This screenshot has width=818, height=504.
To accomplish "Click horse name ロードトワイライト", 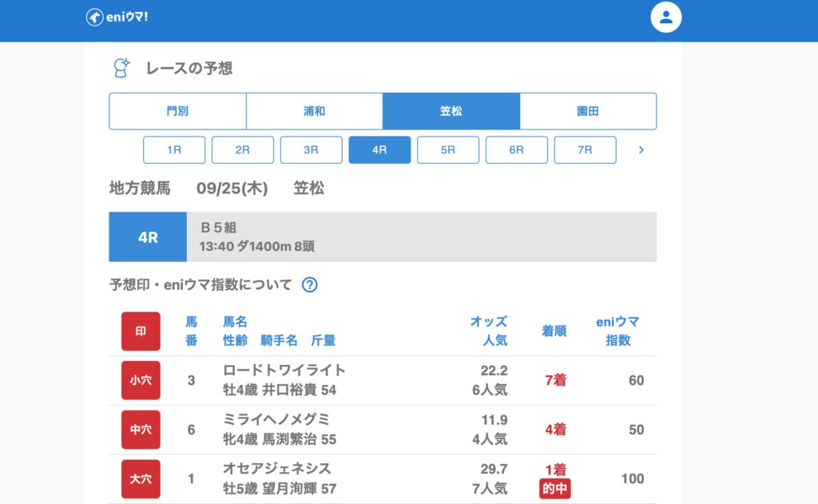I will coord(284,370).
